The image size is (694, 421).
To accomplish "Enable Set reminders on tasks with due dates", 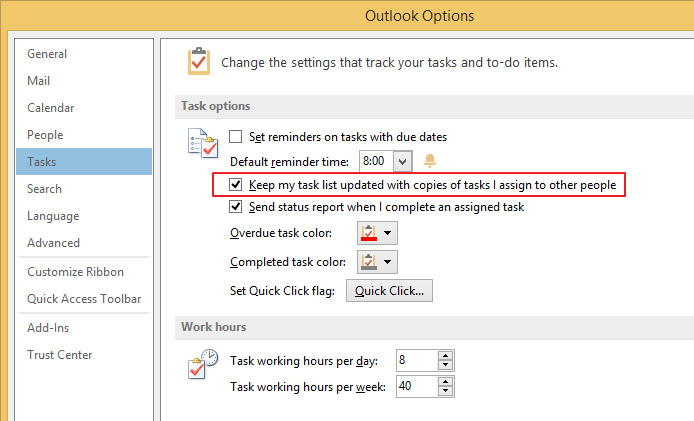I will coord(235,136).
